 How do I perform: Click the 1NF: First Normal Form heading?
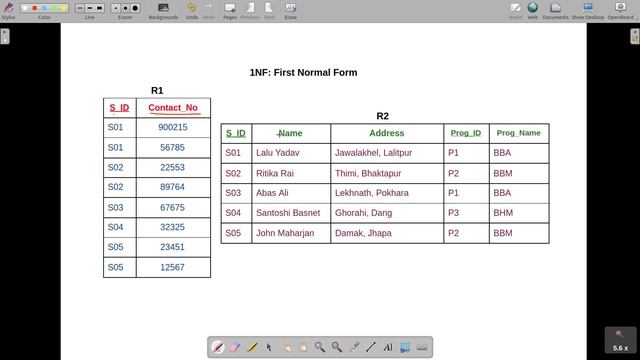point(303,73)
